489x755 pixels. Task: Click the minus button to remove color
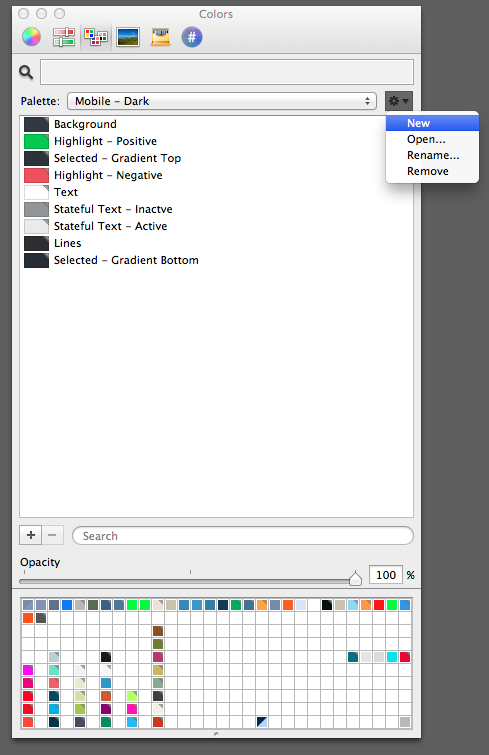[52, 535]
